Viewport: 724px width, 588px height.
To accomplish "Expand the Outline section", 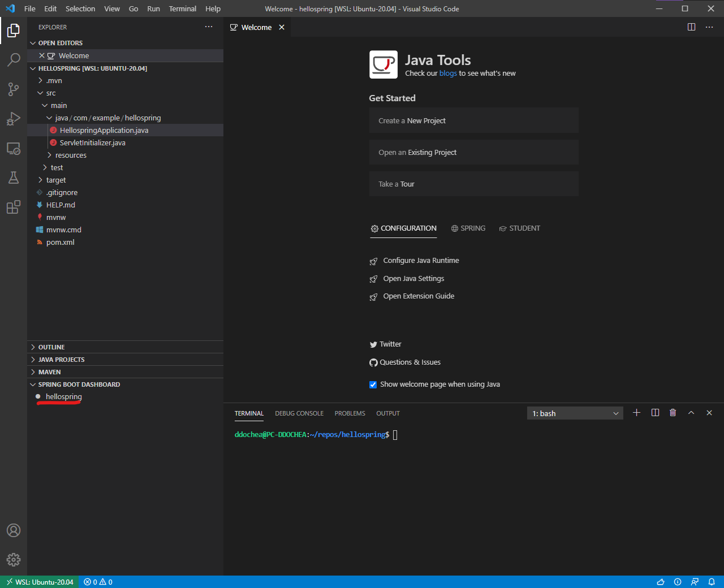I will (125, 347).
